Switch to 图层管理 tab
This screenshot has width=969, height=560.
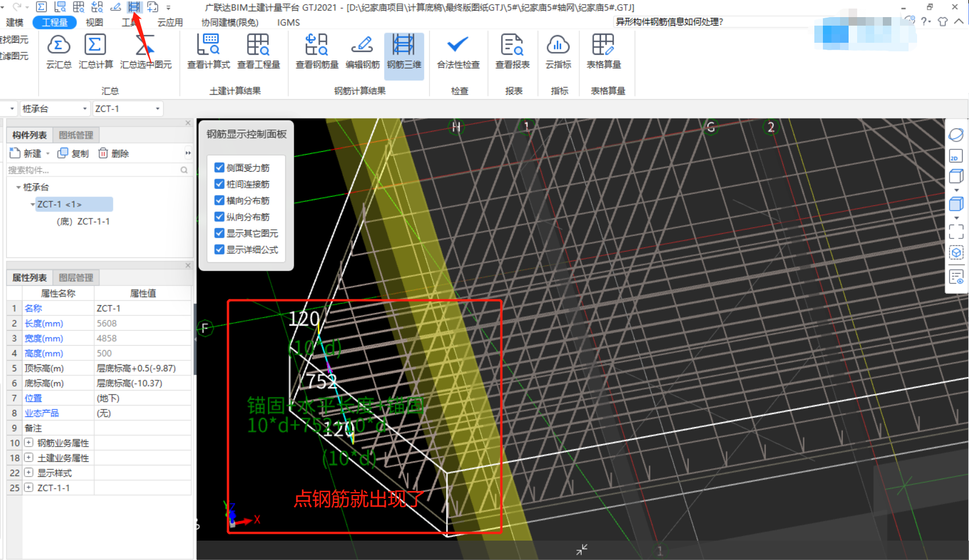point(76,278)
